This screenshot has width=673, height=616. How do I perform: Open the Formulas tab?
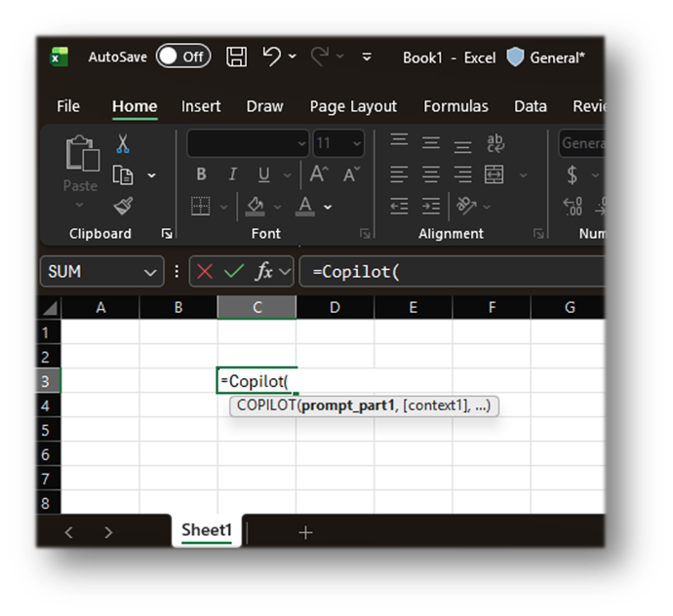tap(455, 106)
